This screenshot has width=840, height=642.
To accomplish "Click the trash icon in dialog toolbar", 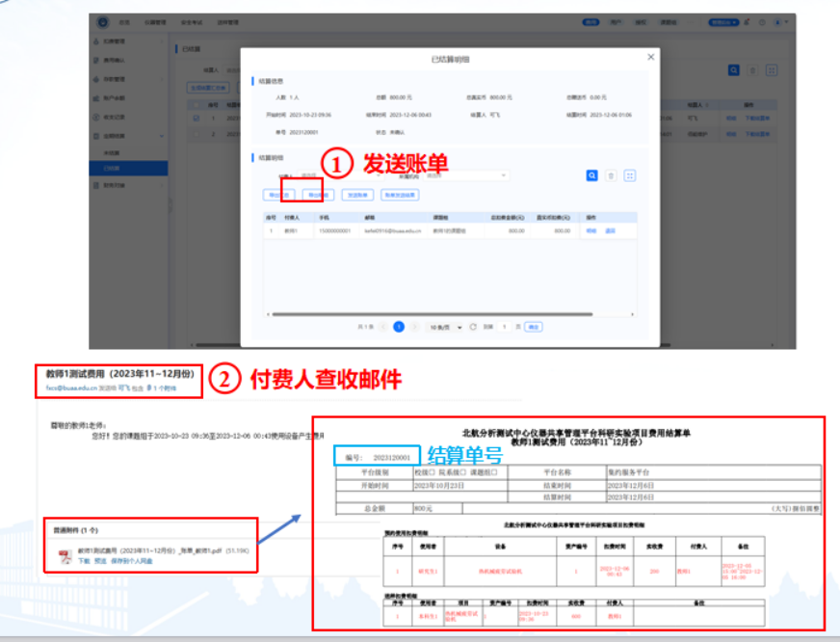I will tap(611, 175).
